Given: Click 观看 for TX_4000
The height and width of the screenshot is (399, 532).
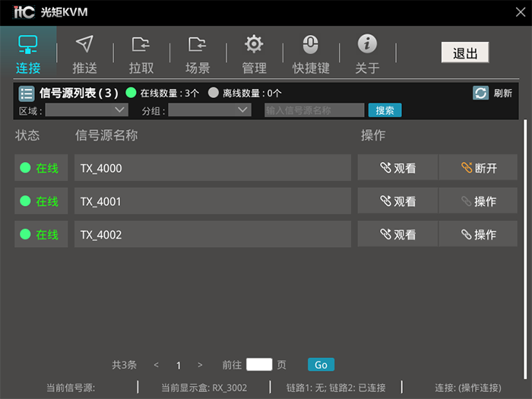Looking at the screenshot, I should point(397,168).
